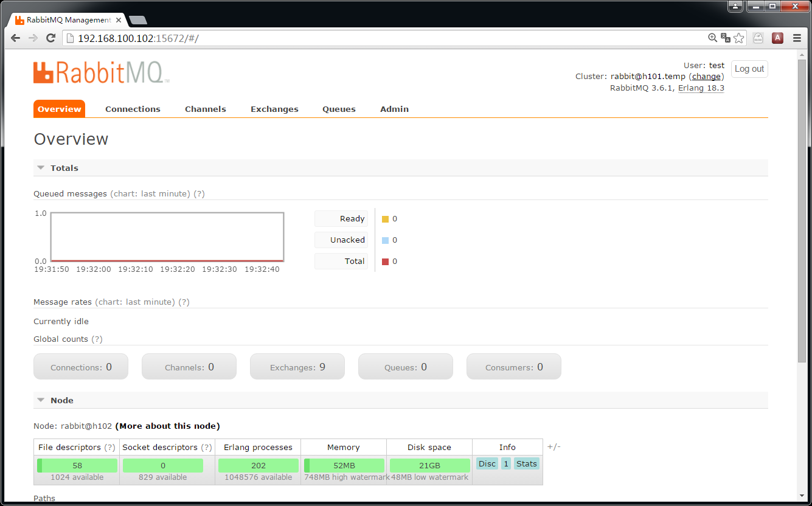812x506 pixels.
Task: Click the zoom magnifier icon in address bar
Action: [x=713, y=38]
